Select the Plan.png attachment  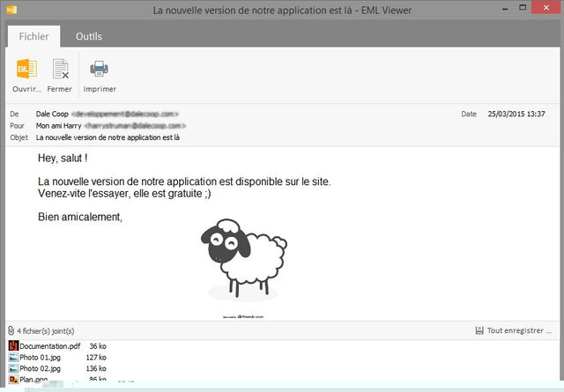pos(36,380)
